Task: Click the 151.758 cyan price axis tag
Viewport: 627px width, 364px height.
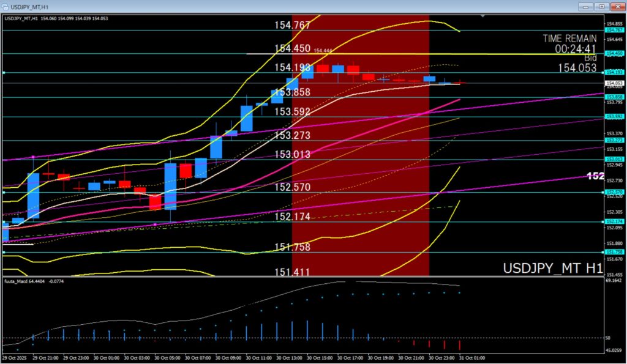Action: [x=614, y=251]
